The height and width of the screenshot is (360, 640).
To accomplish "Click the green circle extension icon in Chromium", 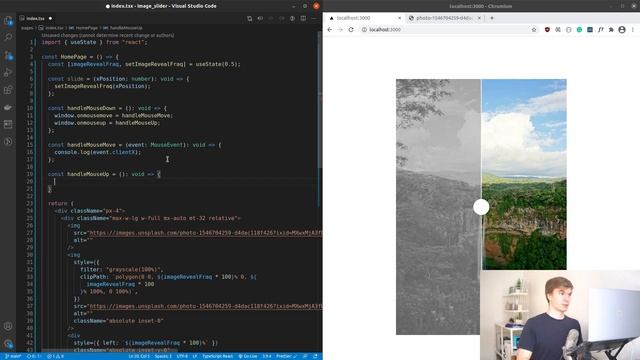I will pos(579,29).
